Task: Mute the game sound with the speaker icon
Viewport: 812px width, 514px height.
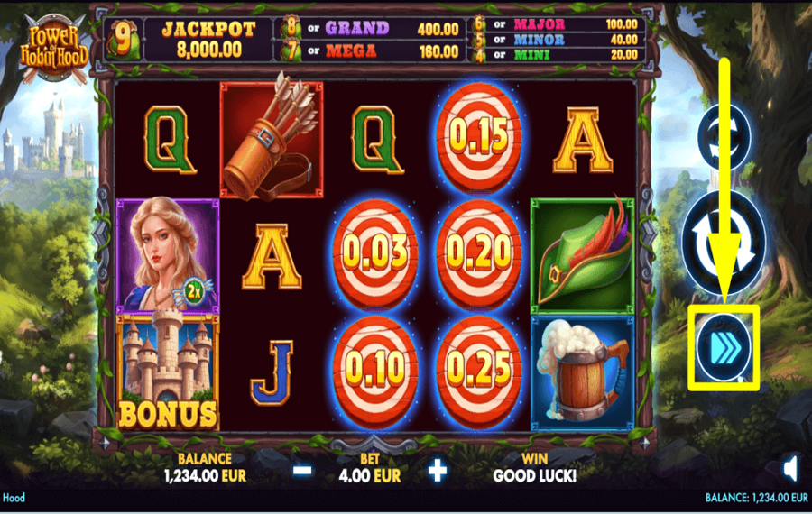Action: pyautogui.click(x=790, y=470)
